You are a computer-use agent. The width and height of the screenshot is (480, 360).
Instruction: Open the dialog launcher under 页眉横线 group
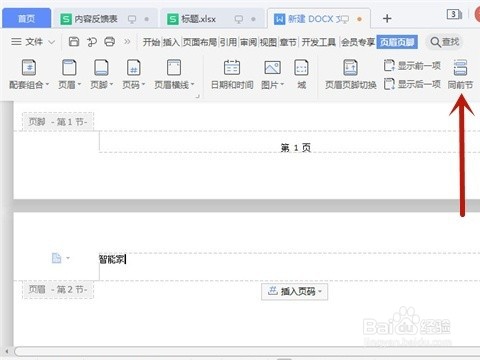[x=198, y=96]
